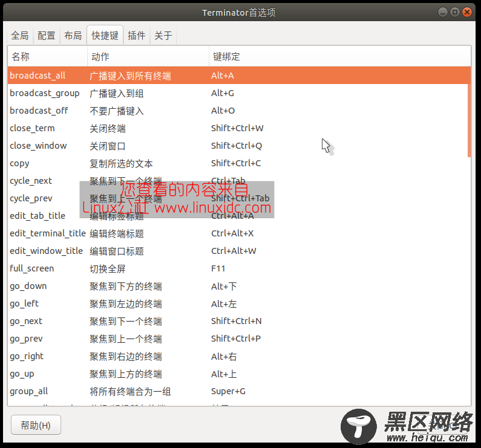
Task: Click the Shift+Ctrl+C key binding
Action: pos(236,163)
